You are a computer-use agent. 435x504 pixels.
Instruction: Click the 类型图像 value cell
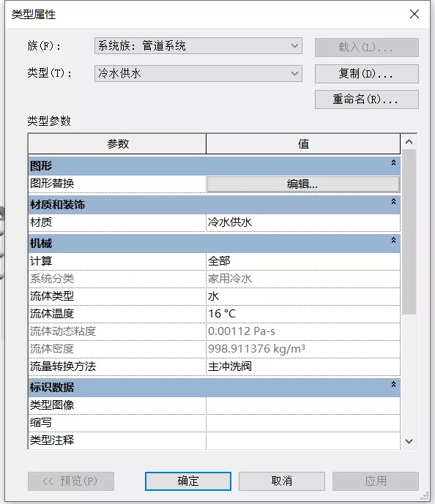pyautogui.click(x=303, y=405)
